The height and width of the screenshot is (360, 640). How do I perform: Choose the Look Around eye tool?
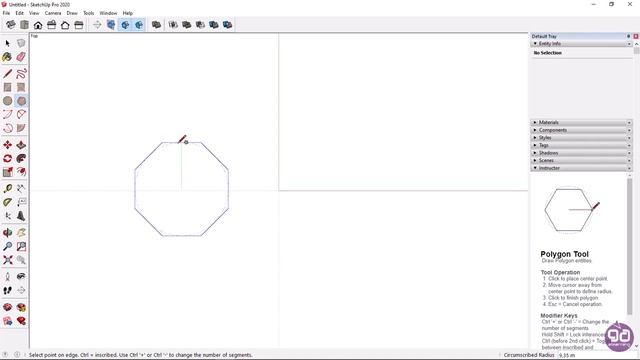(x=21, y=277)
